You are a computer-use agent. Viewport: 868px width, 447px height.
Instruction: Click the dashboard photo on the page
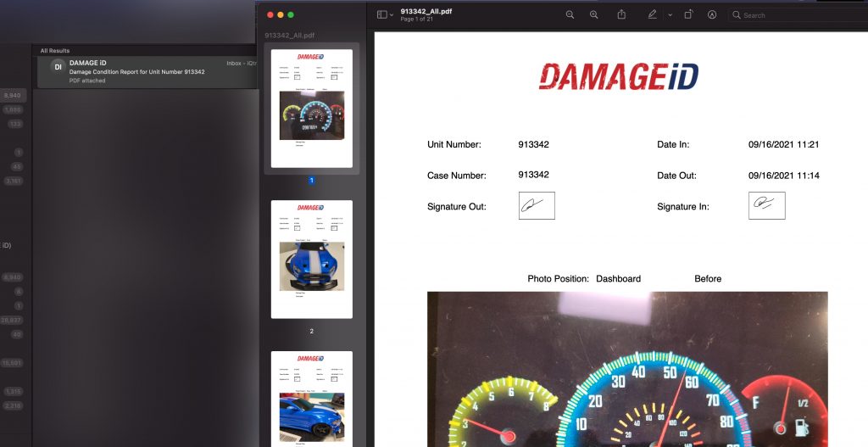pyautogui.click(x=627, y=369)
